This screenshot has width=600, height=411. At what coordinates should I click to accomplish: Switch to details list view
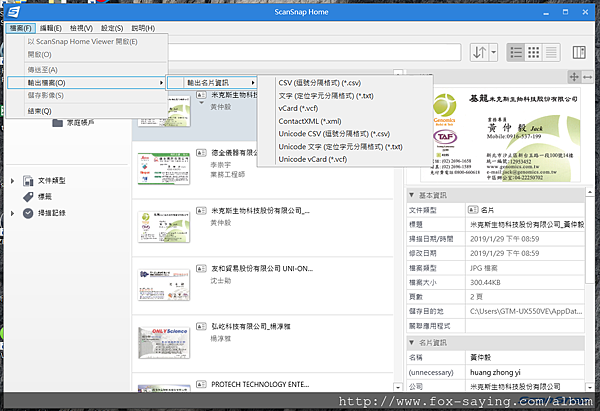click(551, 52)
